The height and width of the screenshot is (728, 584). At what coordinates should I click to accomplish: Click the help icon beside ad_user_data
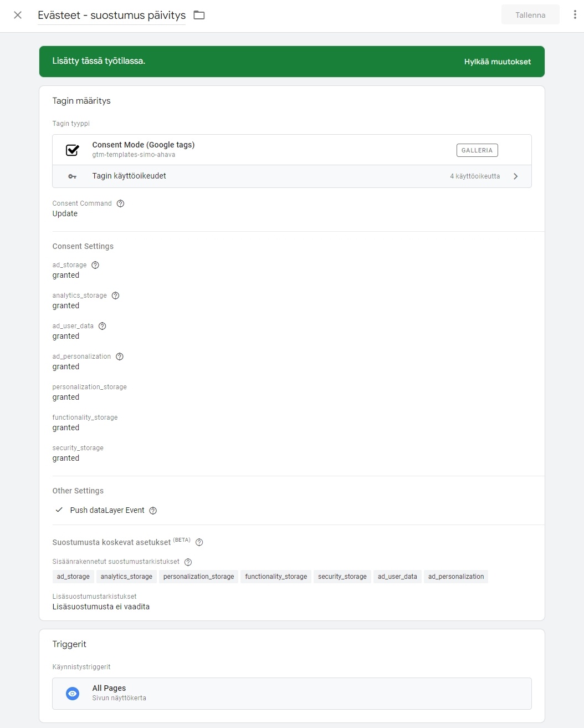(102, 326)
